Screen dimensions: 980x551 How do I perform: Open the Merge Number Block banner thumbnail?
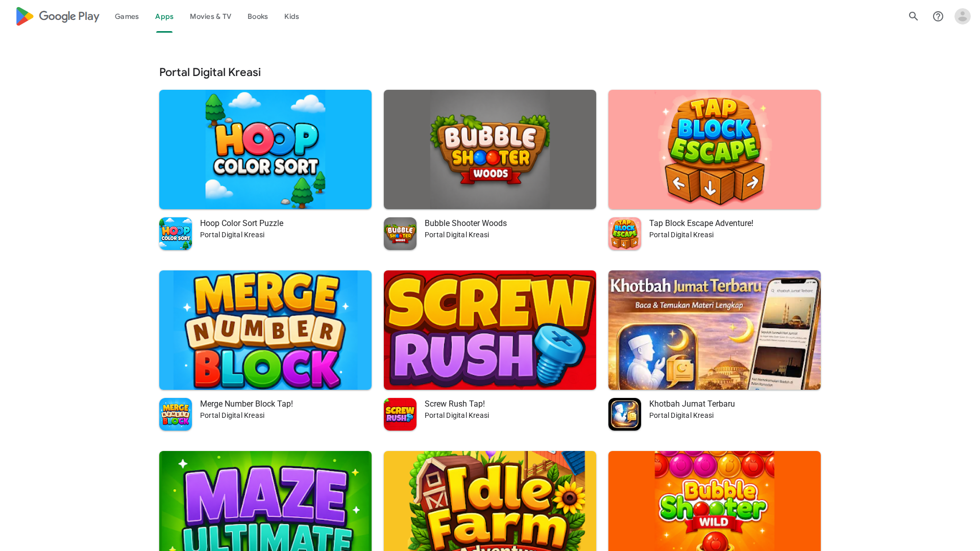(265, 330)
